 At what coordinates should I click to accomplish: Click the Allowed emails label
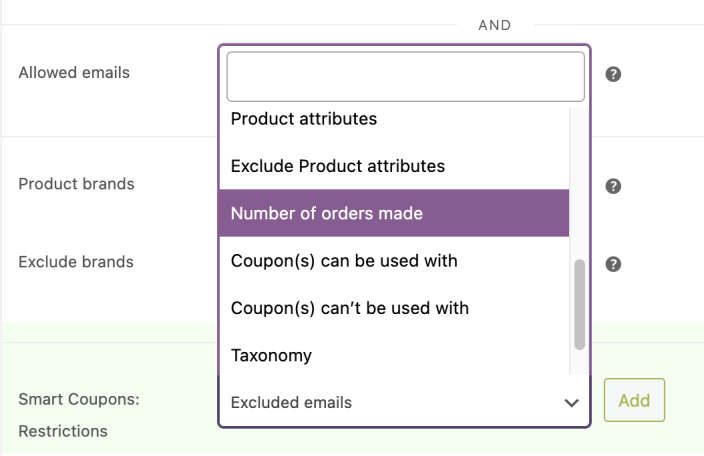[x=74, y=73]
